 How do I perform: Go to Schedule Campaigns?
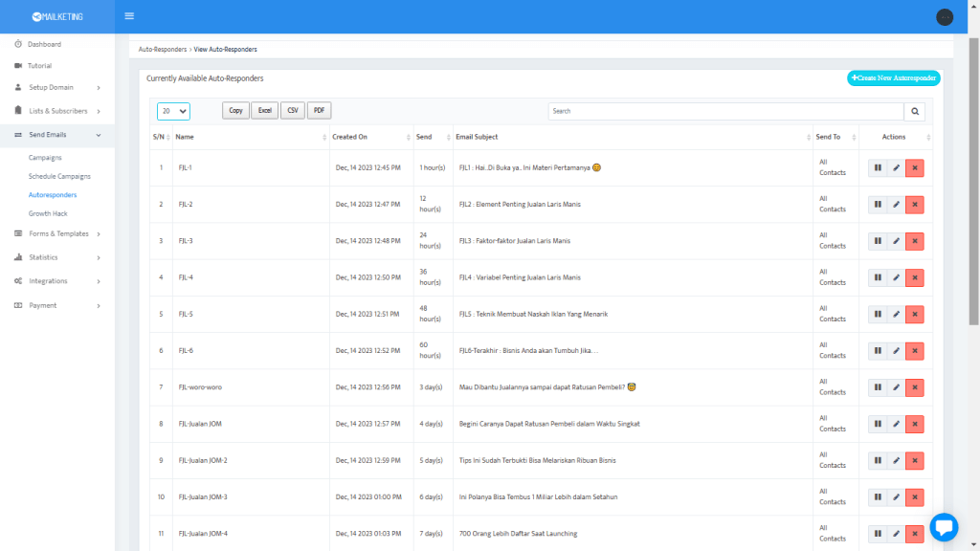59,176
